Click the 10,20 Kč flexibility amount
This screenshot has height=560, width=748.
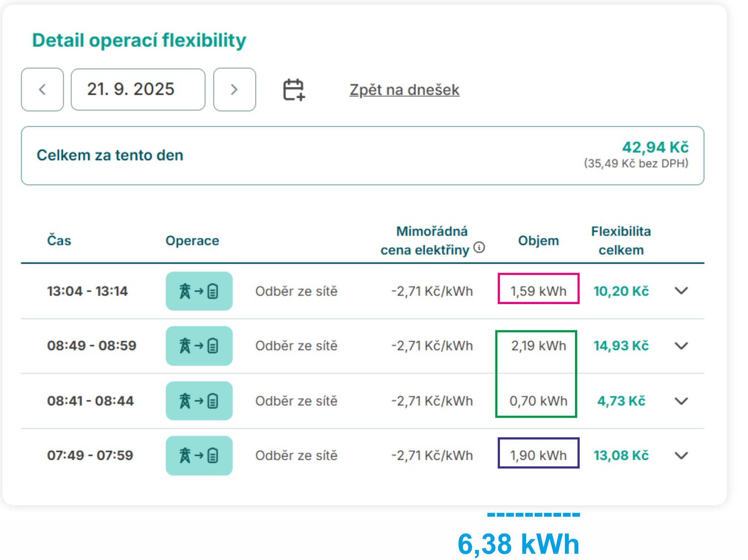[x=621, y=291]
